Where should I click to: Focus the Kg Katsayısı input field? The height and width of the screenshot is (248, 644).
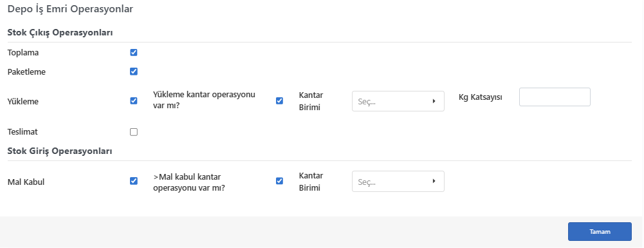555,97
